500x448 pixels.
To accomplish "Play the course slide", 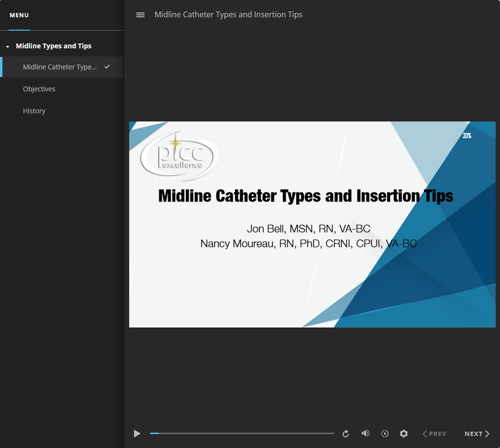I will [137, 433].
